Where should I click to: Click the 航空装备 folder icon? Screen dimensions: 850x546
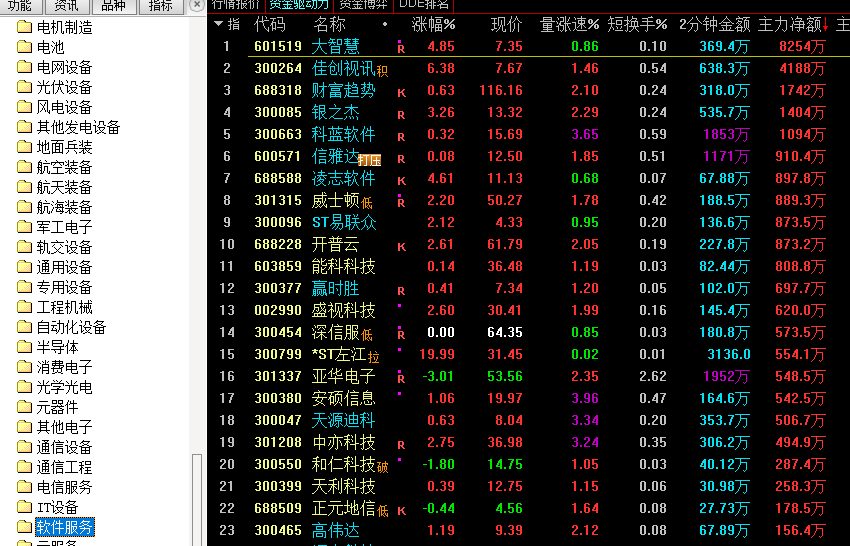pos(24,167)
